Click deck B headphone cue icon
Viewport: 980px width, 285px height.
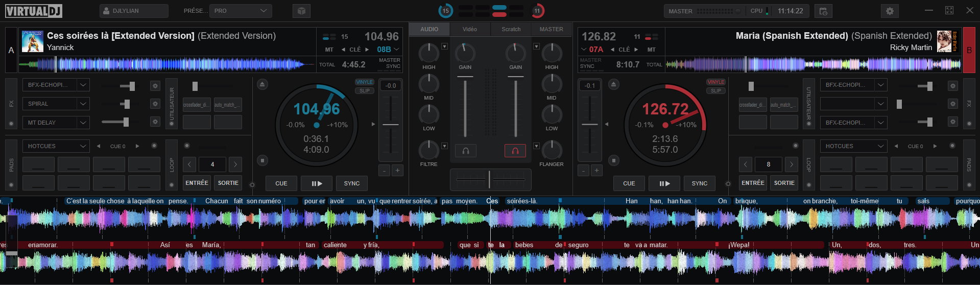[x=515, y=151]
